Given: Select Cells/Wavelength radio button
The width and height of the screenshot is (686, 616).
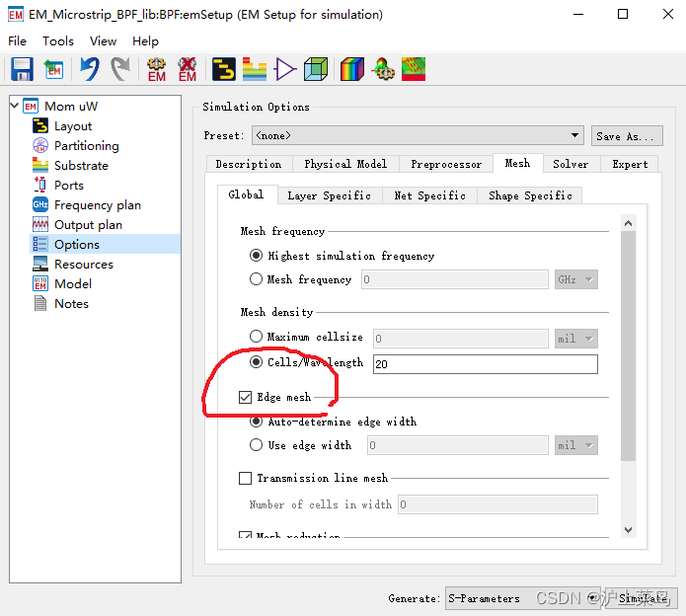Looking at the screenshot, I should [x=256, y=362].
